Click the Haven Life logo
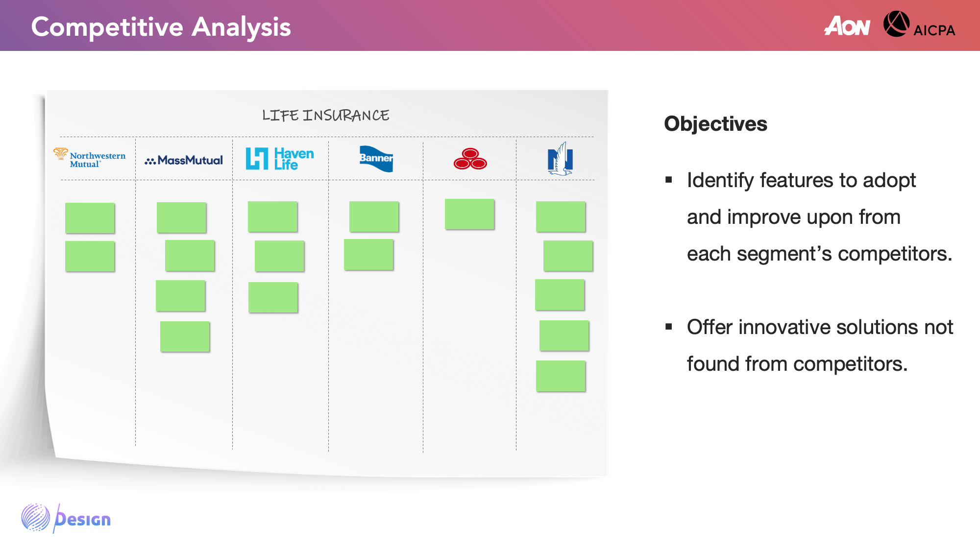 point(280,159)
